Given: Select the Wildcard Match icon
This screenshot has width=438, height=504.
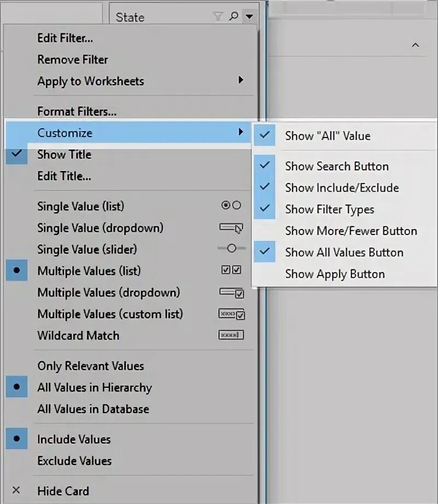Looking at the screenshot, I should 230,335.
